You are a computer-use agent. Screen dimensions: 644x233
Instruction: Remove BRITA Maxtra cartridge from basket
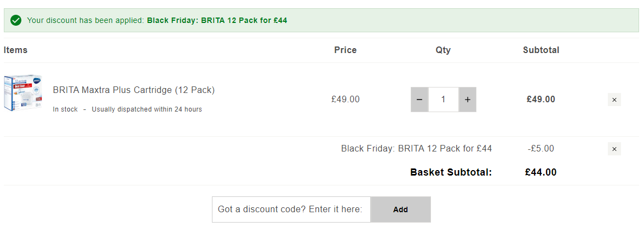(x=614, y=100)
